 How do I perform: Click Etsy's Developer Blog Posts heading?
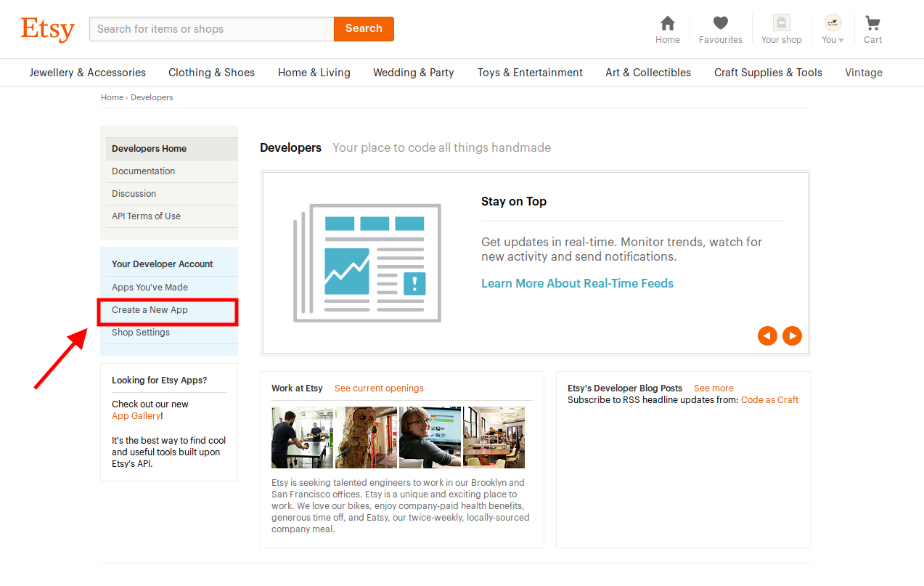625,388
